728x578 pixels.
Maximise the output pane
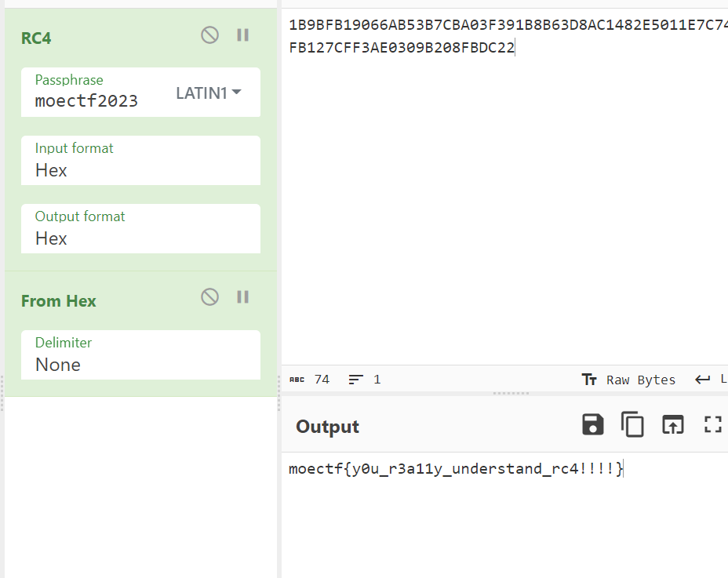pos(712,425)
